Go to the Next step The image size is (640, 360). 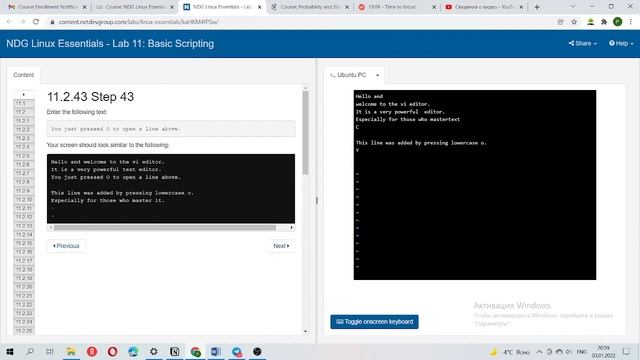(x=281, y=246)
